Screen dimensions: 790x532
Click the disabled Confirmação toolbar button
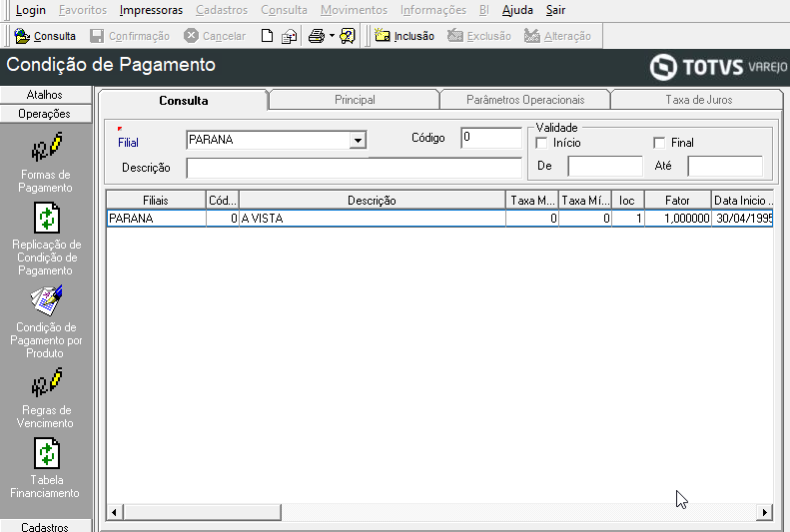pyautogui.click(x=130, y=36)
